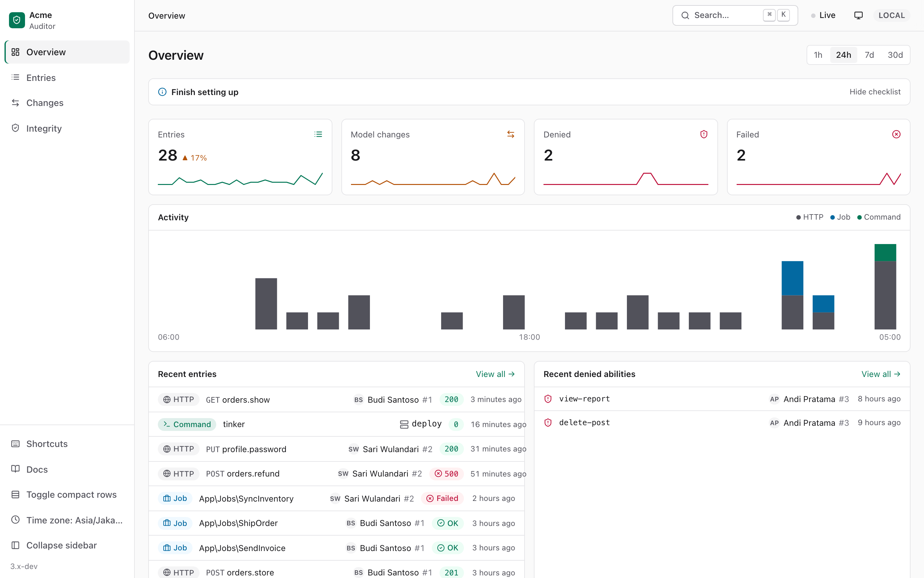Click the 500 error status badge
Viewport: 924px width, 578px height.
coord(446,474)
